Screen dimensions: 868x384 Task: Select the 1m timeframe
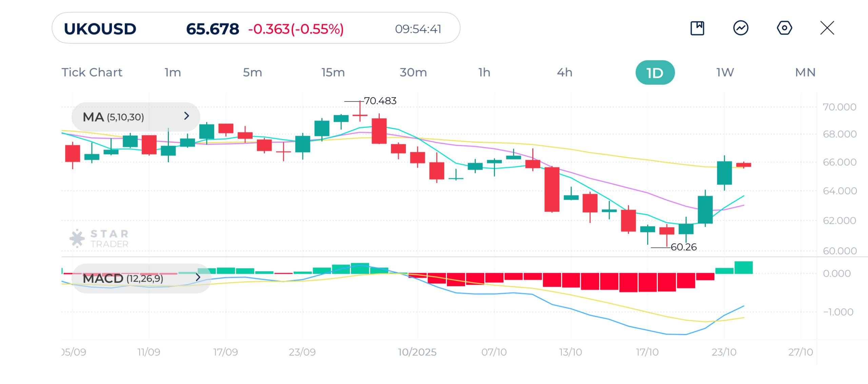coord(173,72)
